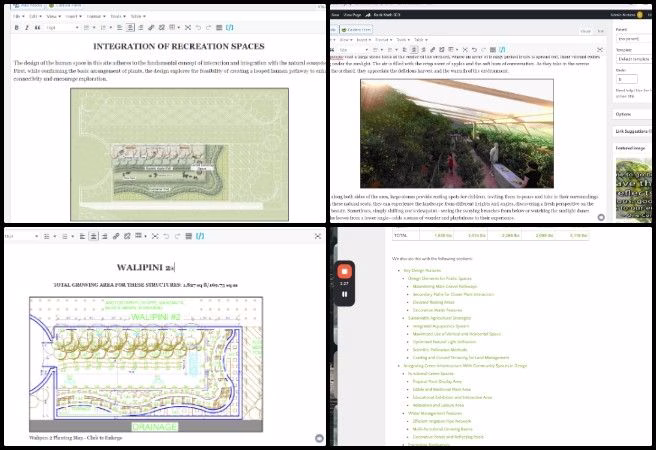This screenshot has width=656, height=450.
Task: Click fullscreen icon in greenhouse photo editor toolbar
Action: point(465,50)
